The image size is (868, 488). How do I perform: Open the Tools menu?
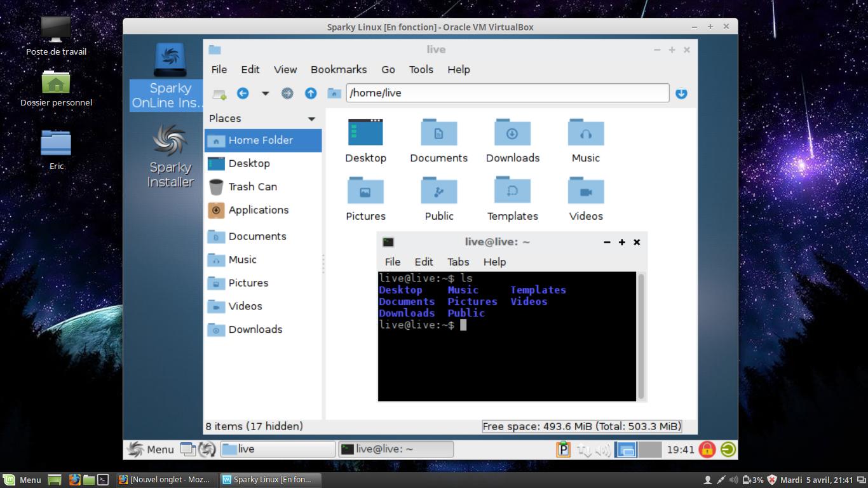pos(421,69)
